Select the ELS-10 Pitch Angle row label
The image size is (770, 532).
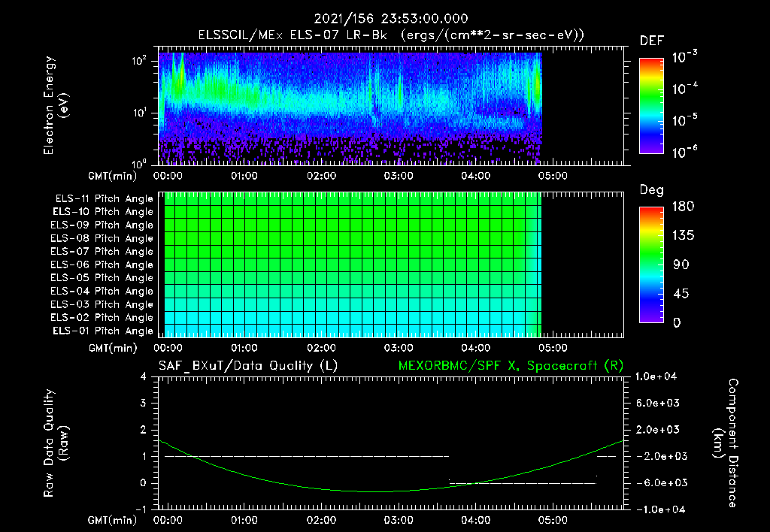(x=102, y=212)
